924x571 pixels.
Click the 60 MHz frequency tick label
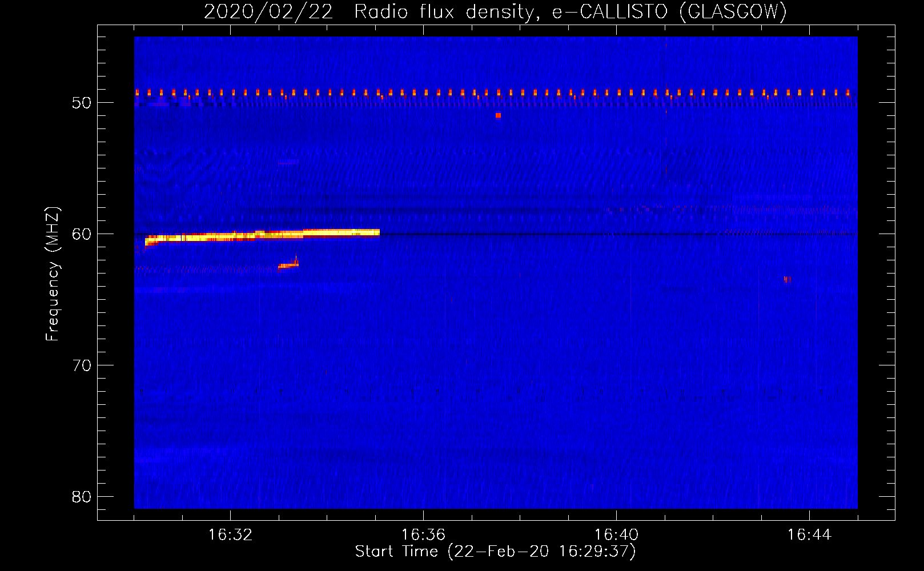82,234
